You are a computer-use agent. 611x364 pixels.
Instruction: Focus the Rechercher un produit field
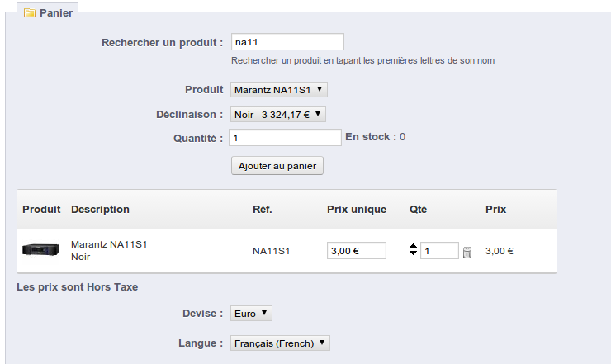[287, 42]
